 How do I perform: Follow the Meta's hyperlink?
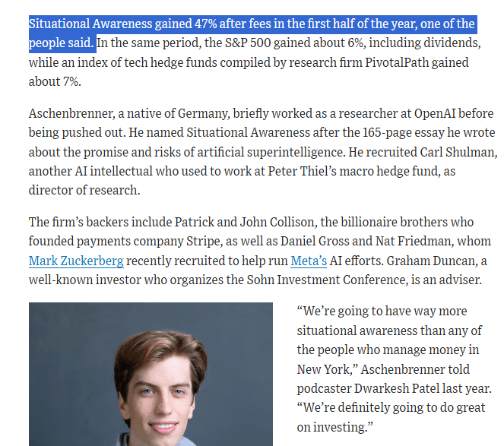pos(309,261)
